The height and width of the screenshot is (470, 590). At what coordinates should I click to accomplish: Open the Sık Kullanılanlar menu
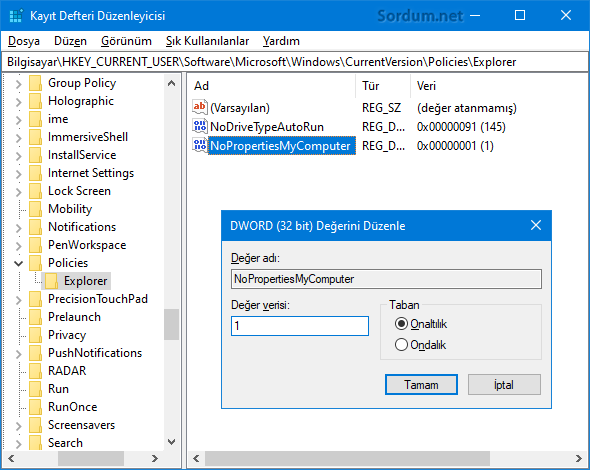pyautogui.click(x=207, y=41)
